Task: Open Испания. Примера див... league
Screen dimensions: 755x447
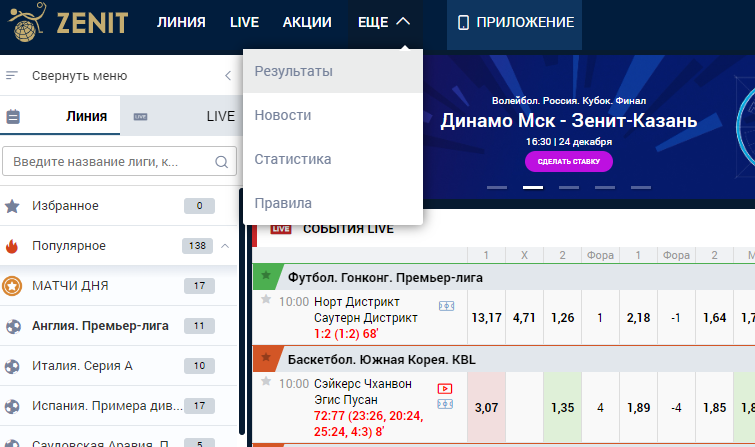Action: pos(119,406)
